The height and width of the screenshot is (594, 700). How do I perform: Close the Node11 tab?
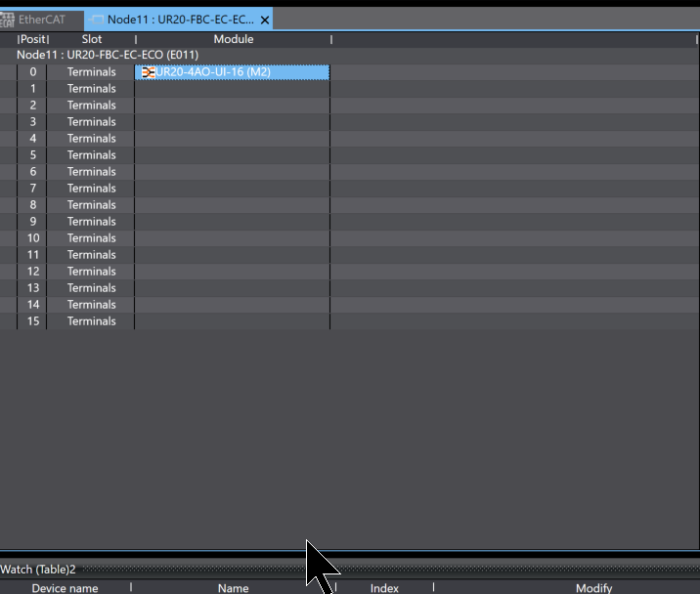pos(265,20)
